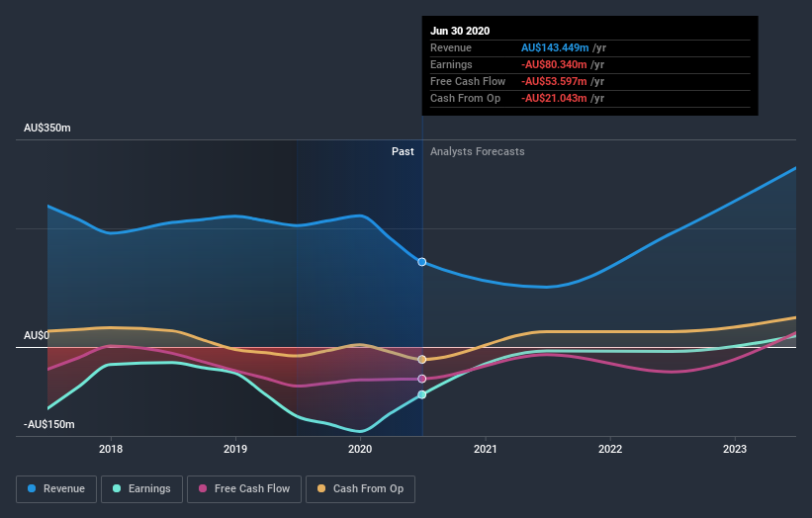Click the Past section label
Viewport: 812px width, 518px height.
coord(403,151)
